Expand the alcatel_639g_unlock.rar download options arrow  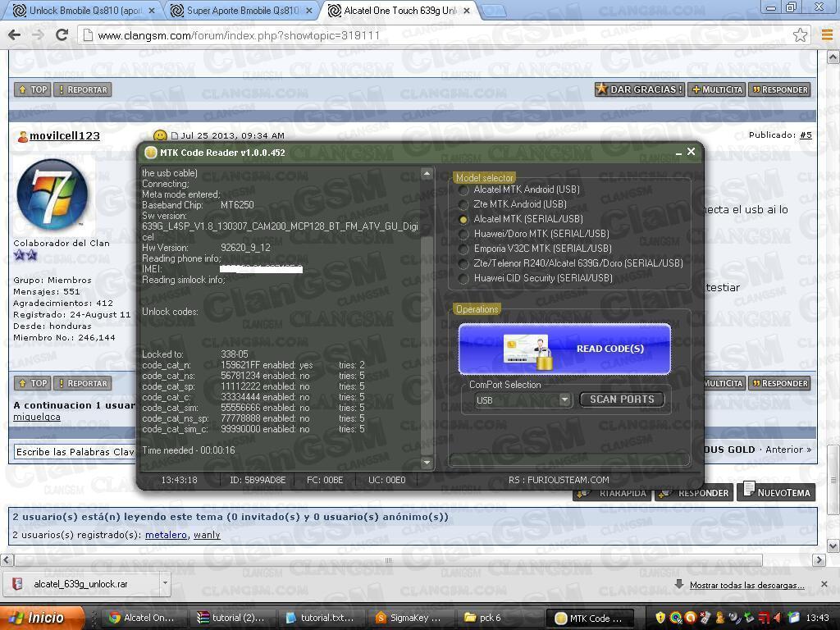coord(165,583)
